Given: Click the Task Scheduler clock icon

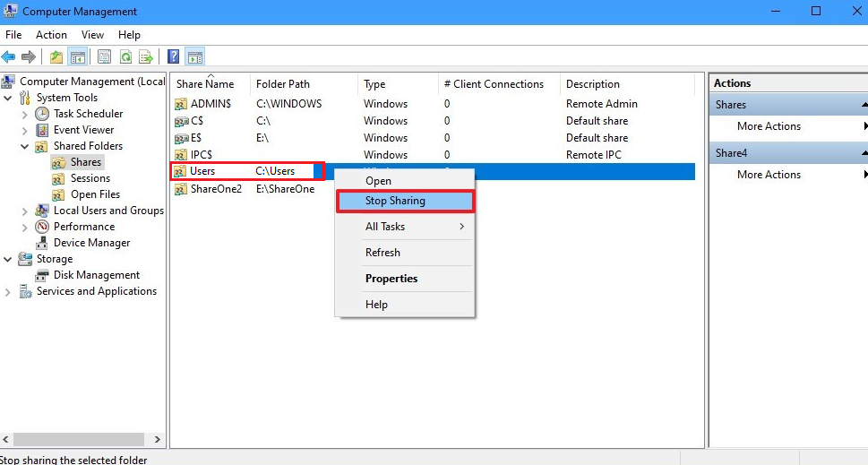Looking at the screenshot, I should [42, 114].
